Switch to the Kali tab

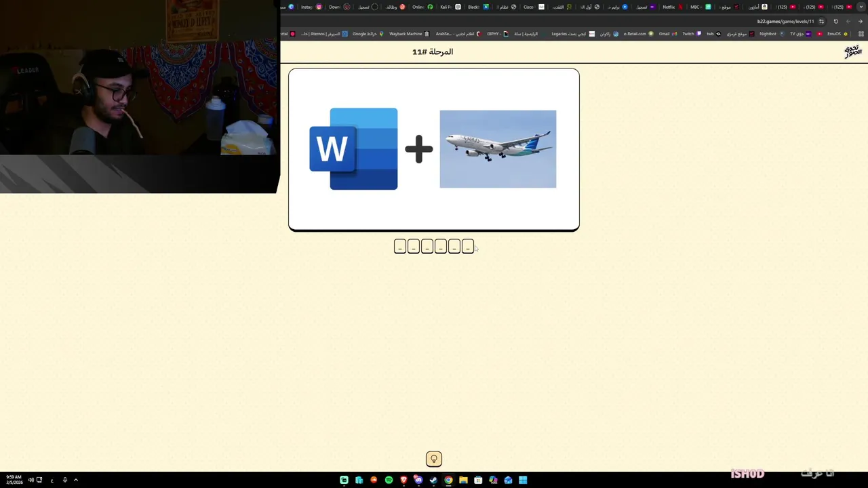(451, 7)
